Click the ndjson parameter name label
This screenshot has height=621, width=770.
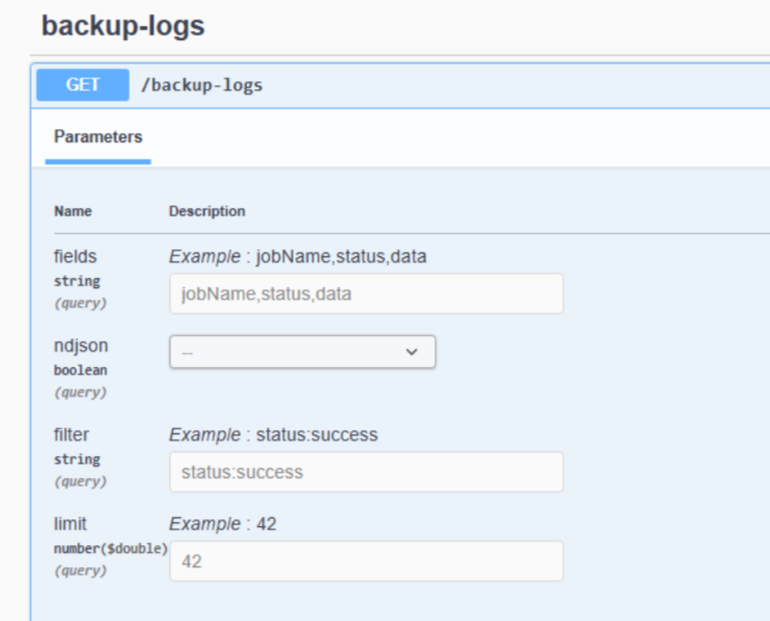pyautogui.click(x=81, y=346)
